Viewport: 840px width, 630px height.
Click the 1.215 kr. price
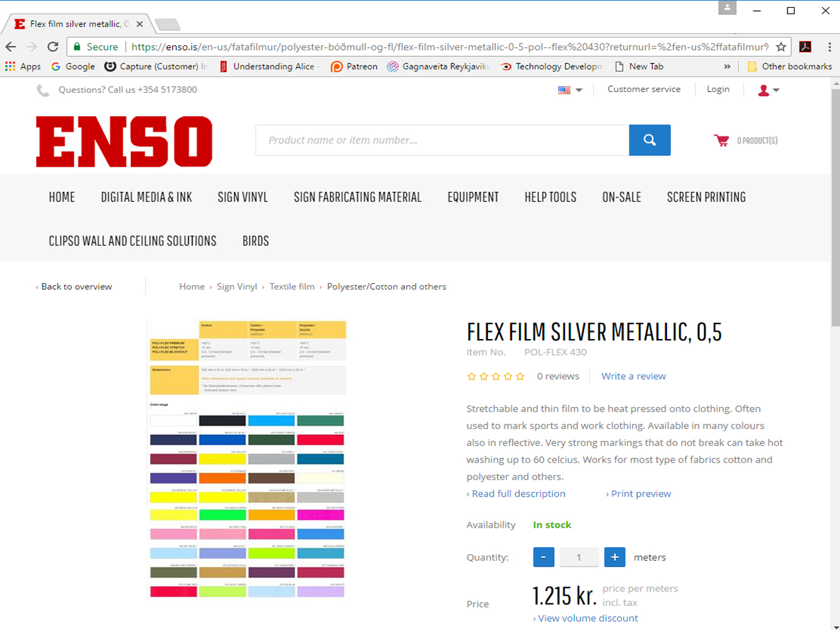click(x=565, y=595)
